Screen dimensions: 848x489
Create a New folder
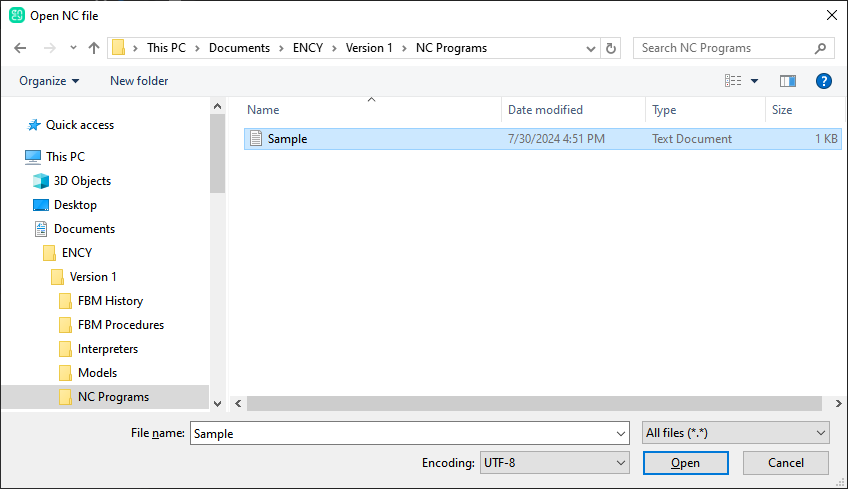(x=139, y=81)
